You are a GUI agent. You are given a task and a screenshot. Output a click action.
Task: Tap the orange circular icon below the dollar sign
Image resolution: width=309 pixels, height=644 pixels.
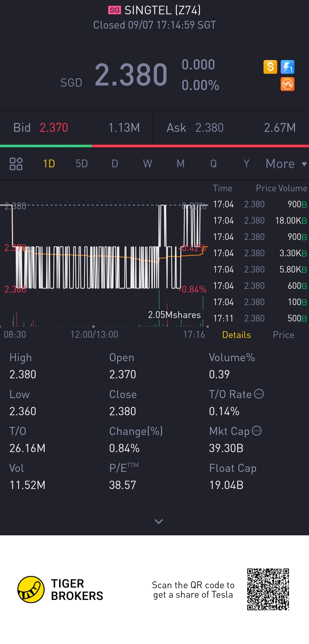[287, 84]
